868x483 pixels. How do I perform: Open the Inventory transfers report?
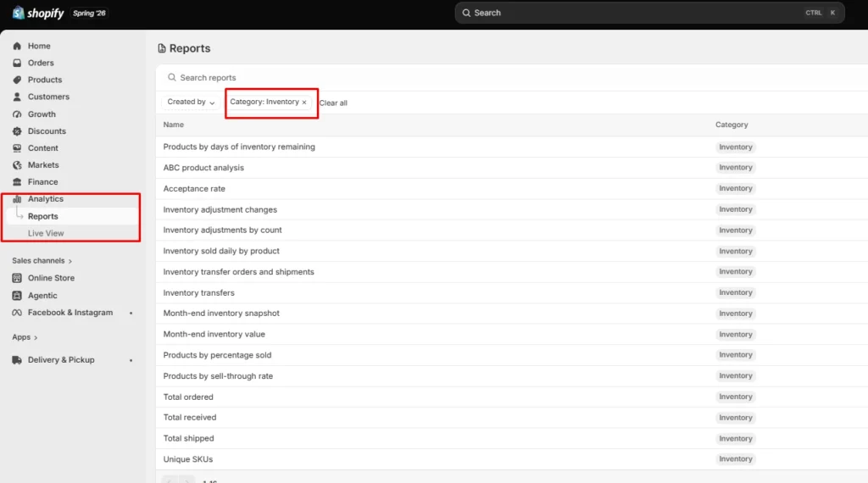(198, 292)
